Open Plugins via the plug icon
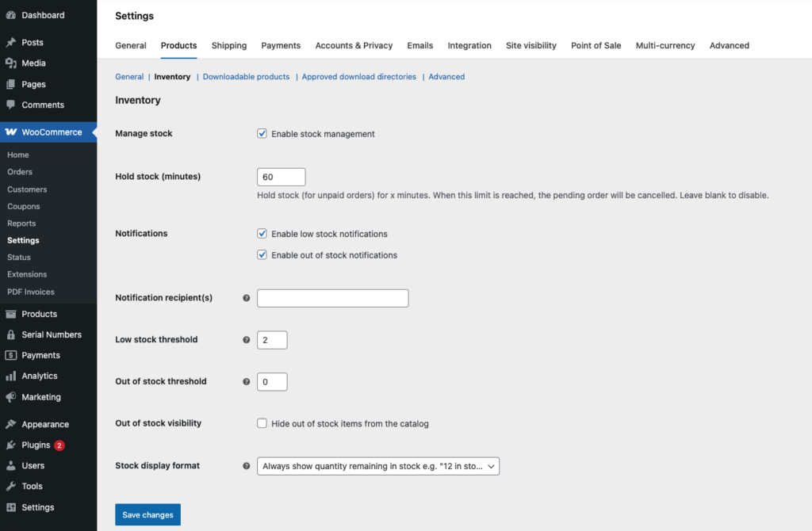 [x=10, y=445]
